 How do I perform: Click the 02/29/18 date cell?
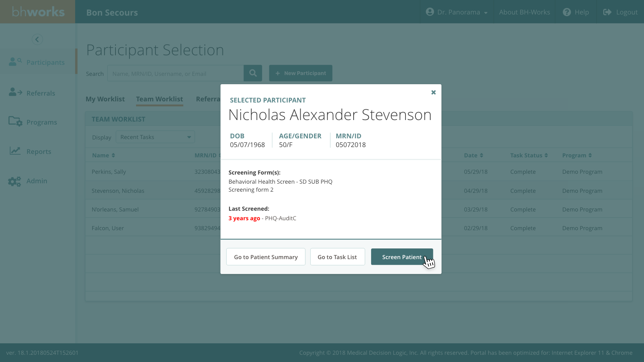(x=476, y=228)
